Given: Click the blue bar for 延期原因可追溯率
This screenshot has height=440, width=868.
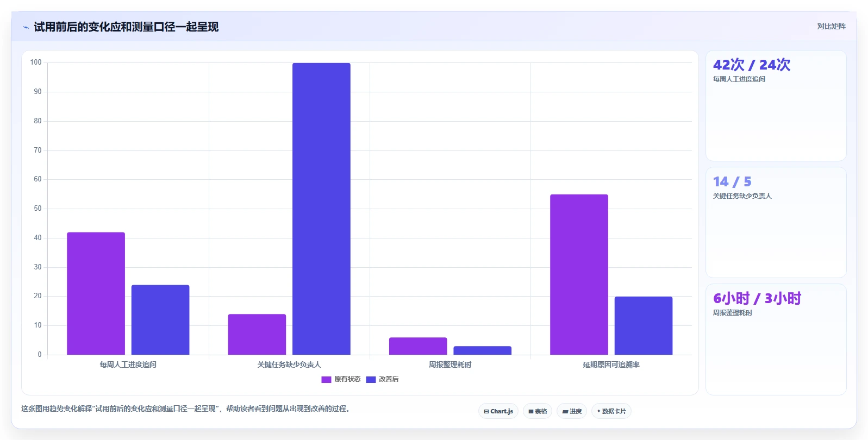Looking at the screenshot, I should [644, 325].
